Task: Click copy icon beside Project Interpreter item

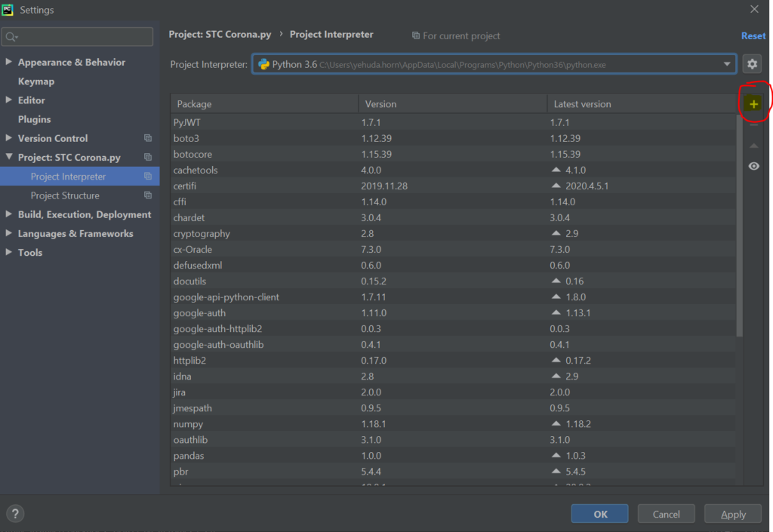Action: (x=148, y=177)
